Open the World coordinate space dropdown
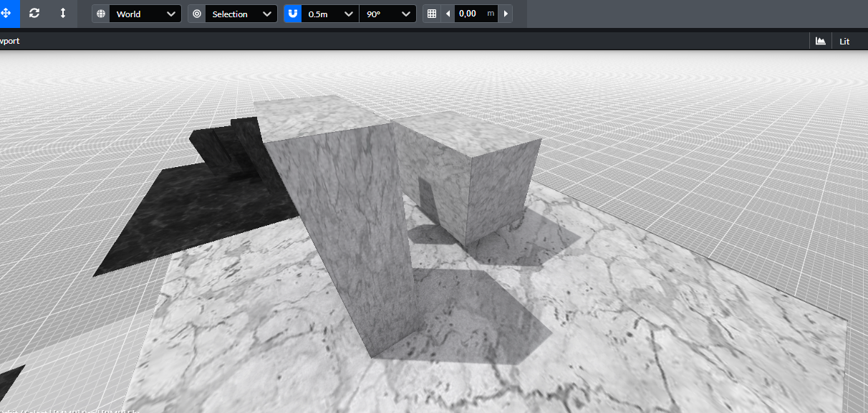This screenshot has height=413, width=868. click(145, 14)
